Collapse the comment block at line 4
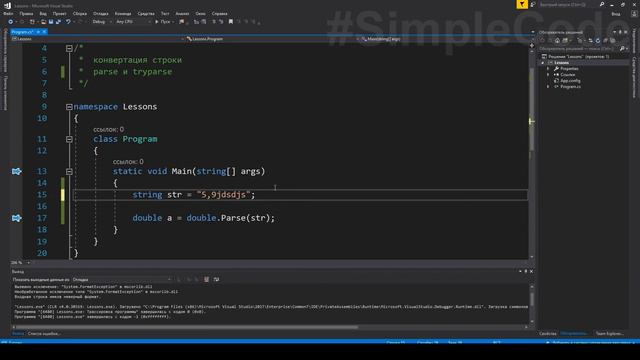 coord(69,49)
